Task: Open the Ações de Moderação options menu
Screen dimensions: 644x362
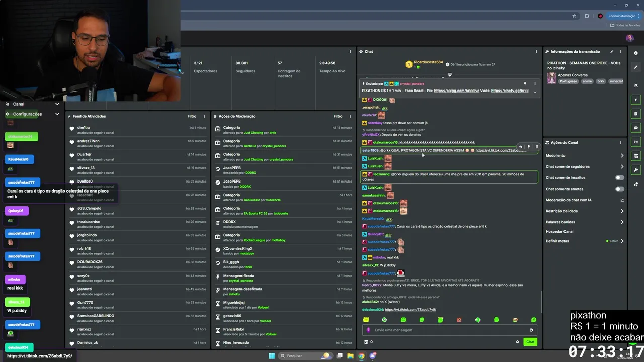Action: (x=350, y=116)
